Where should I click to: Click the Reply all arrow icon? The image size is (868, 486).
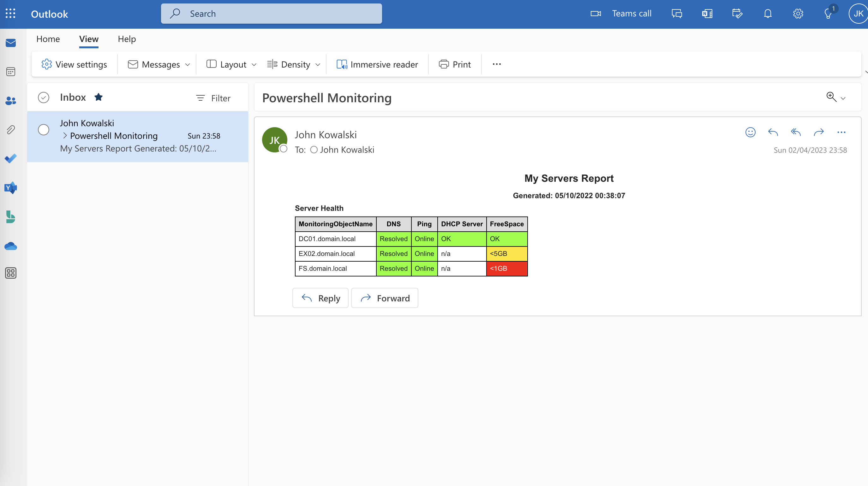[x=796, y=132]
